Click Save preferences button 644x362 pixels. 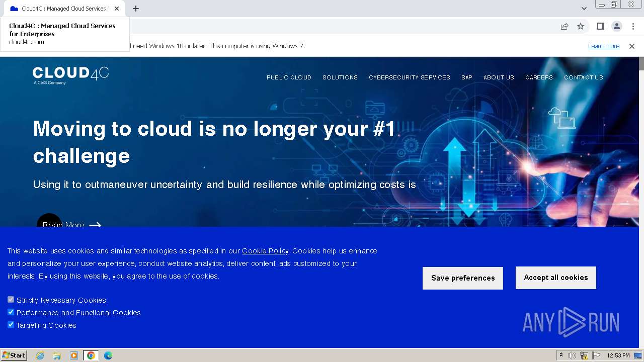tap(463, 278)
